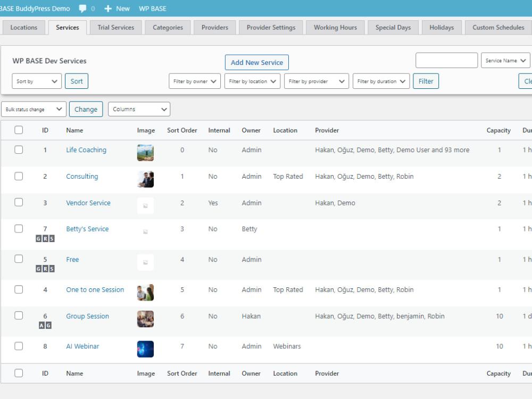Open the Bulk status change dropdown

pos(34,109)
